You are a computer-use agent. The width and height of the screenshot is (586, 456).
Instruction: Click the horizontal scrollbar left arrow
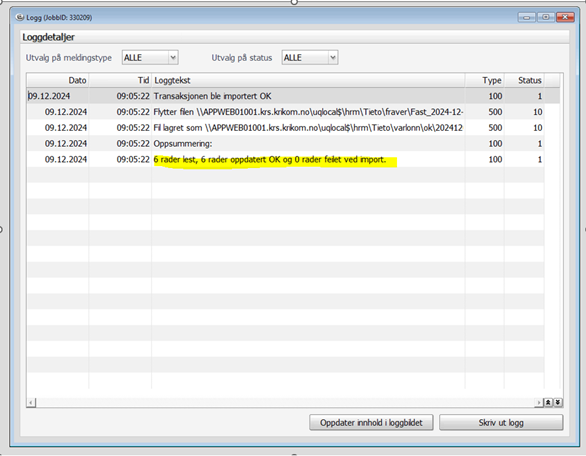coord(31,403)
